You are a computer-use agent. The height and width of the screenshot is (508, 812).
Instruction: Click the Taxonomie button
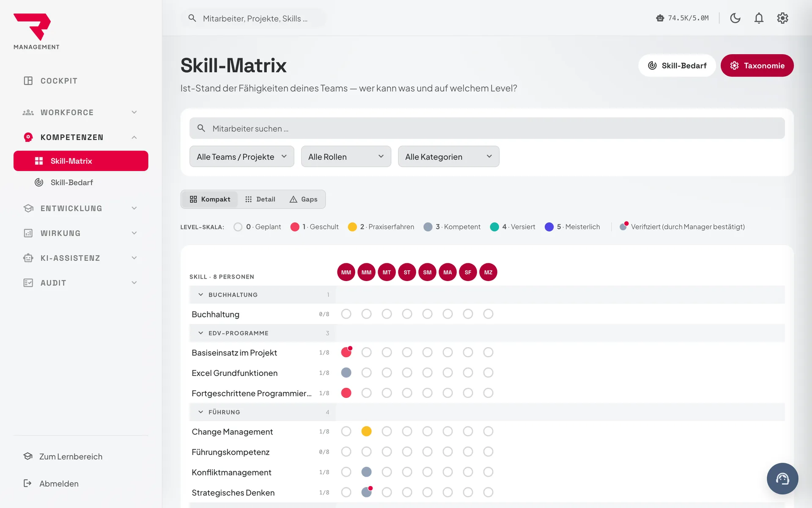[757, 66]
